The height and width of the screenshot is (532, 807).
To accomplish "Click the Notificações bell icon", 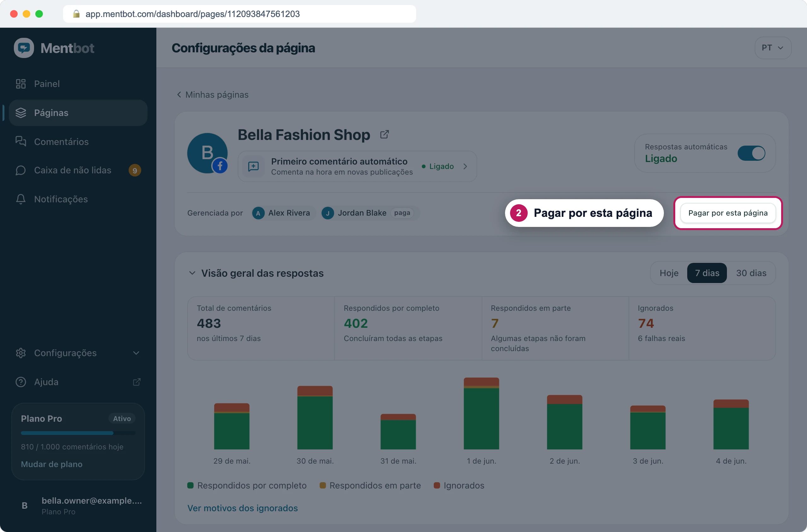I will [21, 199].
